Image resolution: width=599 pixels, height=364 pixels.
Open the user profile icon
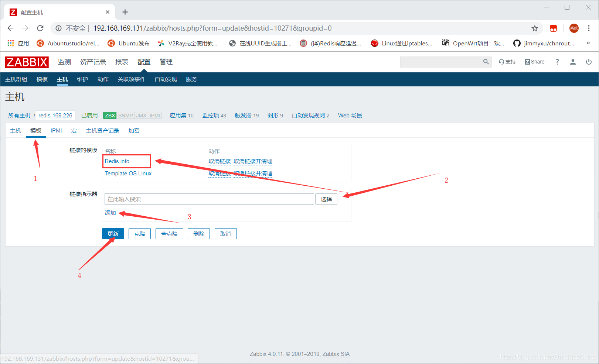click(x=573, y=62)
